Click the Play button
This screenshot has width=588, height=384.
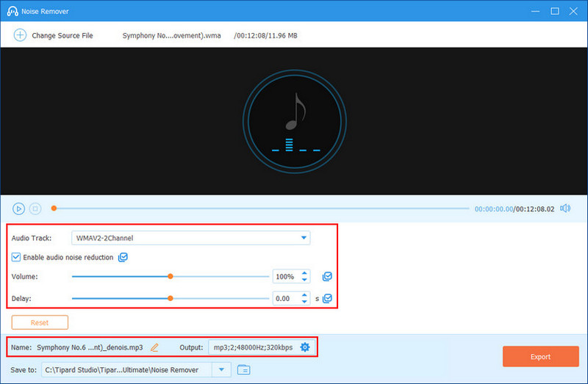coord(19,209)
